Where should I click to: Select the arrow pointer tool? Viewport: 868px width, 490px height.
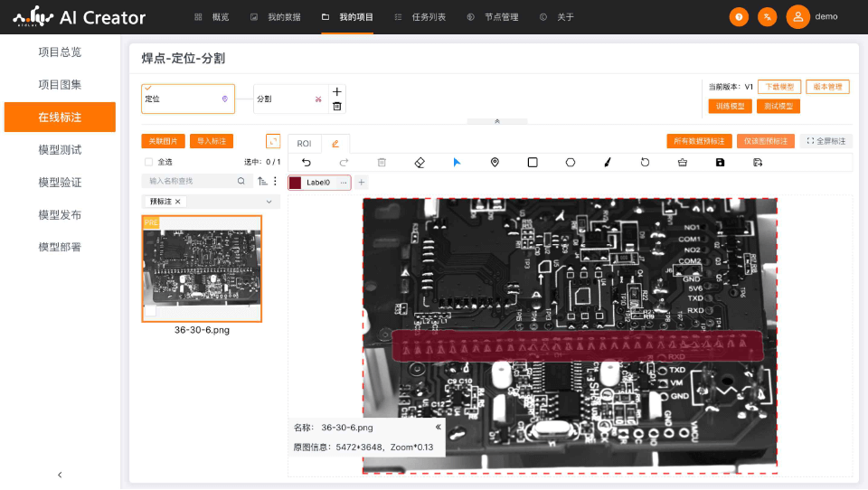pos(457,163)
